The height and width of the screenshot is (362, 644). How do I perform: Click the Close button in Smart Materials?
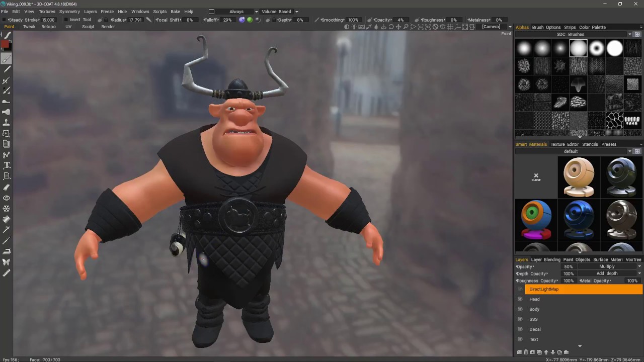[x=536, y=177]
